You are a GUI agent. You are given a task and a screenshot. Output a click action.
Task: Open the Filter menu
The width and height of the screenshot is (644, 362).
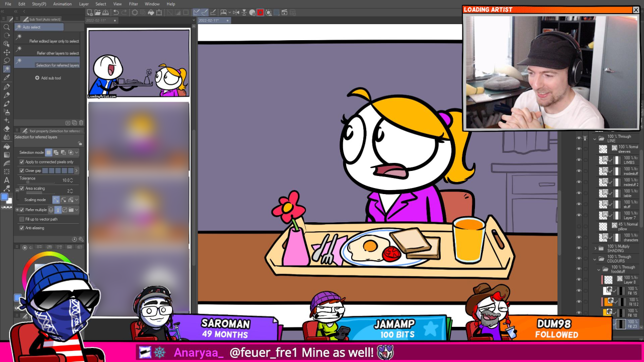(x=133, y=4)
